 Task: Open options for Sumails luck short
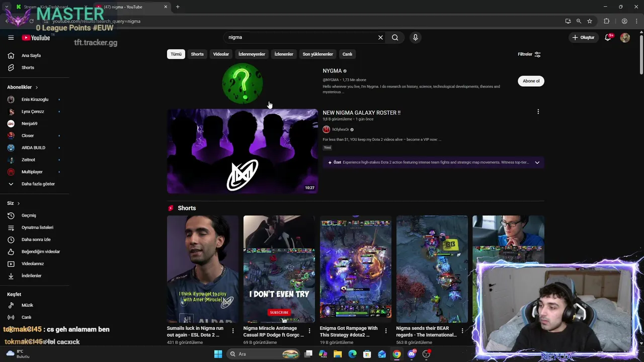click(x=233, y=331)
